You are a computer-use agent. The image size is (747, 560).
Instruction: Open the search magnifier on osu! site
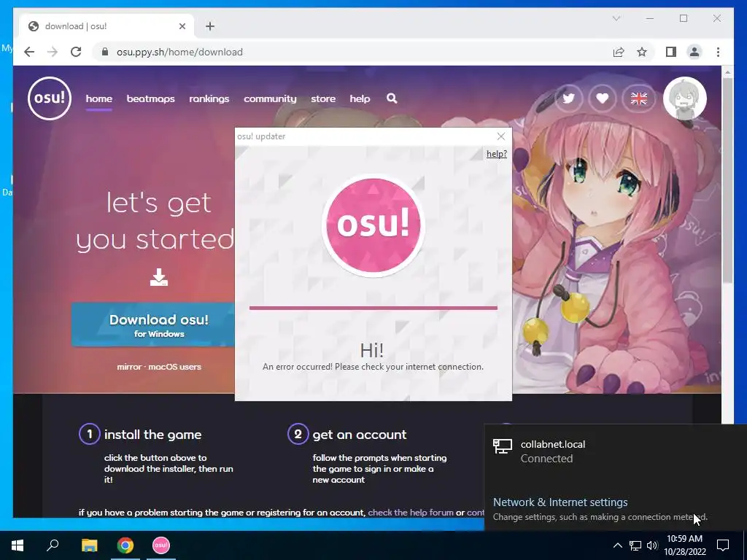click(392, 98)
